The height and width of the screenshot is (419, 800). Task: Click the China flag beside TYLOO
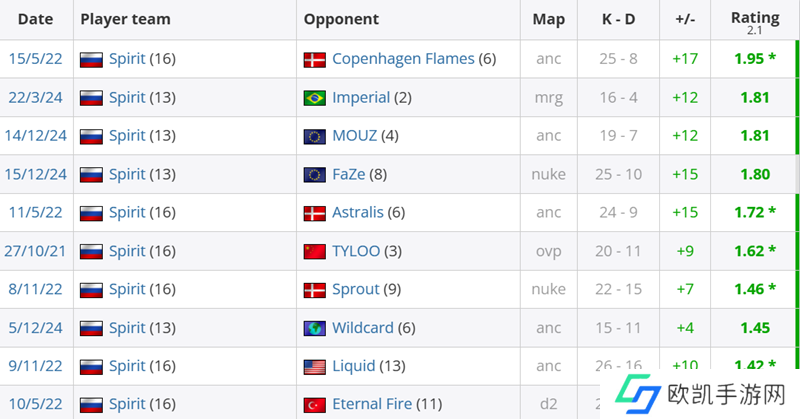(315, 251)
